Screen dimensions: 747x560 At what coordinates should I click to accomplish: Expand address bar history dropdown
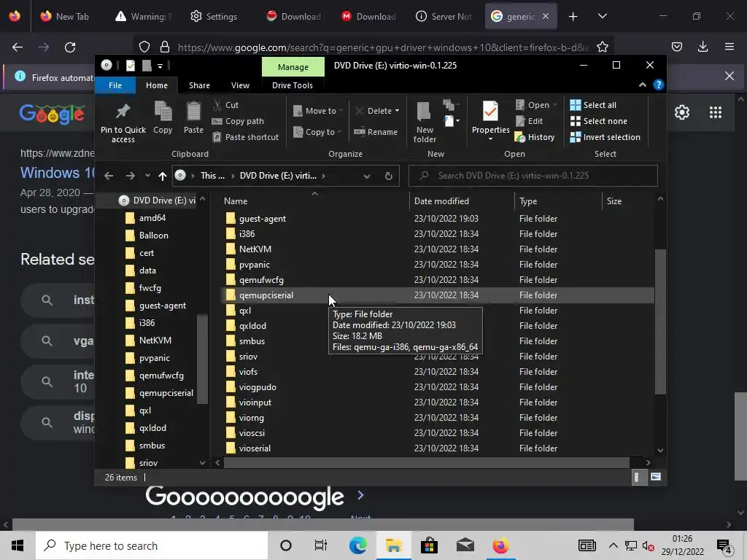click(367, 176)
